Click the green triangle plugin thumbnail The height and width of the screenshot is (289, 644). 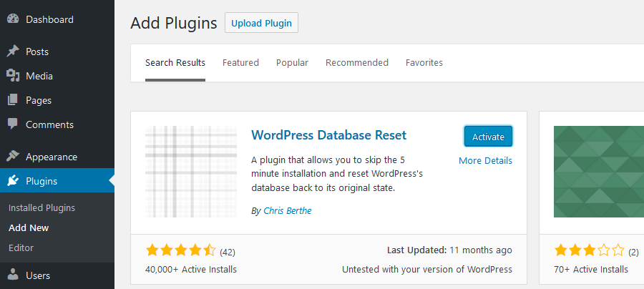[x=599, y=172]
